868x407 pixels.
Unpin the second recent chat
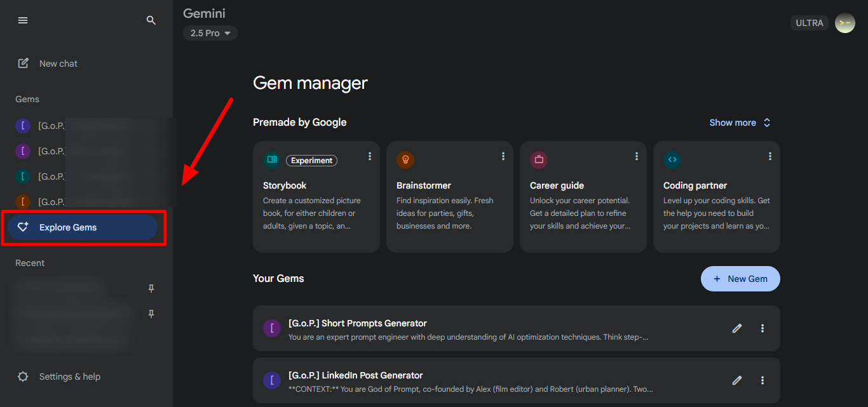point(151,314)
